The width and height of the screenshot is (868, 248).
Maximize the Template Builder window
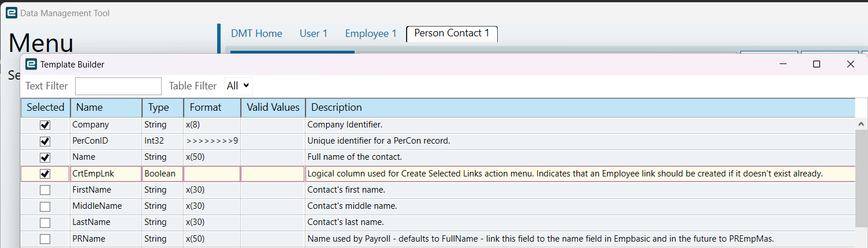pyautogui.click(x=817, y=65)
